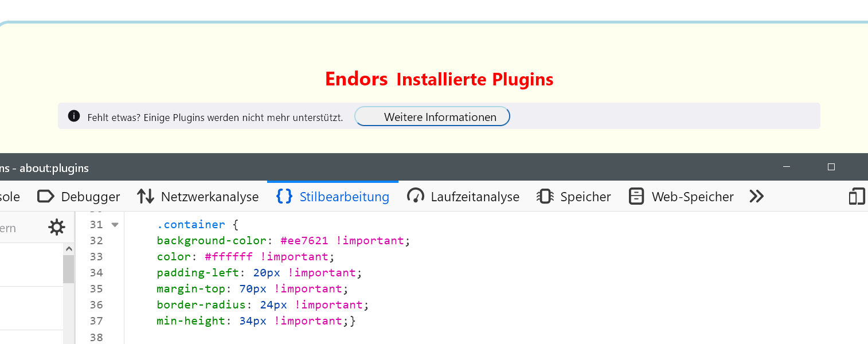Click the Netzwerkanalyse up-down arrows icon
Screen dimensions: 868x344
pyautogui.click(x=146, y=197)
